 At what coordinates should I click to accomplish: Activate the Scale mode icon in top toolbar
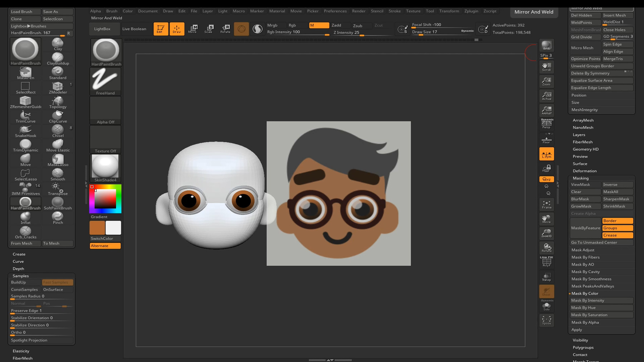pyautogui.click(x=209, y=29)
